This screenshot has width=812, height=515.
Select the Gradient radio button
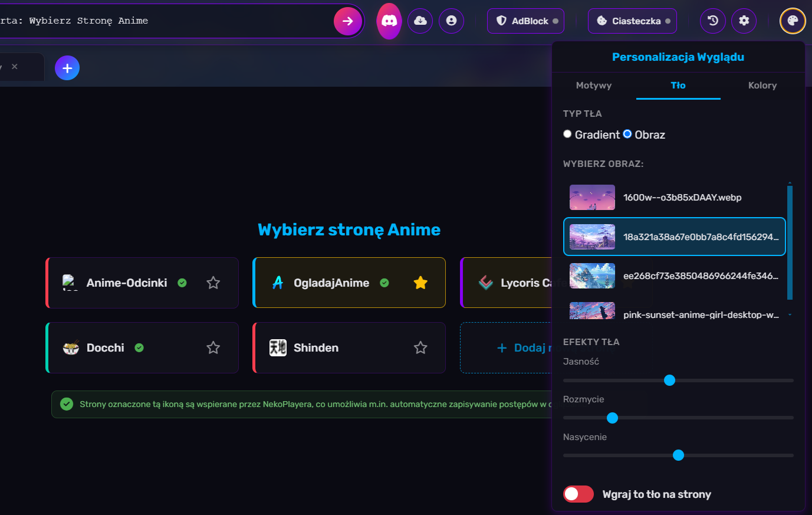pos(567,133)
